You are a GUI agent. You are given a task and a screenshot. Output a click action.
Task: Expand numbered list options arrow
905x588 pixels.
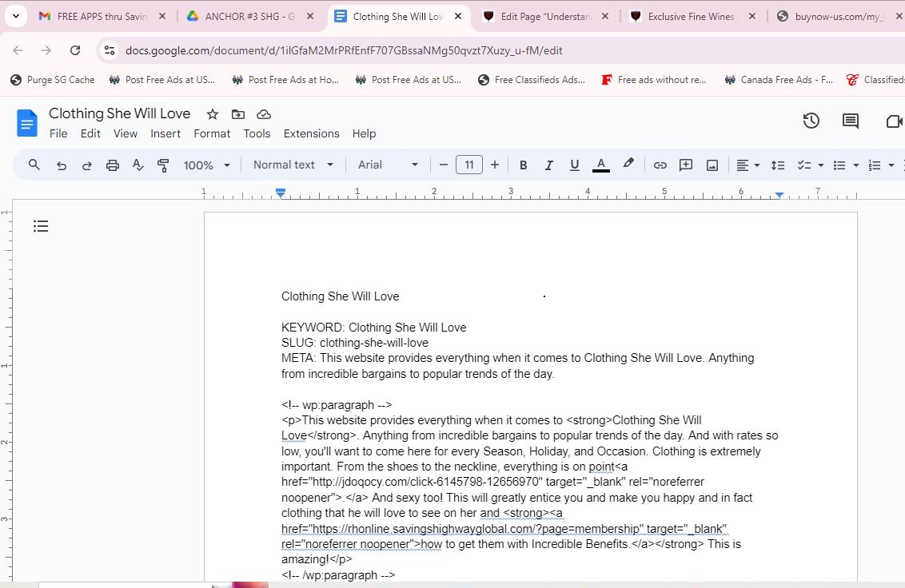[x=891, y=165]
